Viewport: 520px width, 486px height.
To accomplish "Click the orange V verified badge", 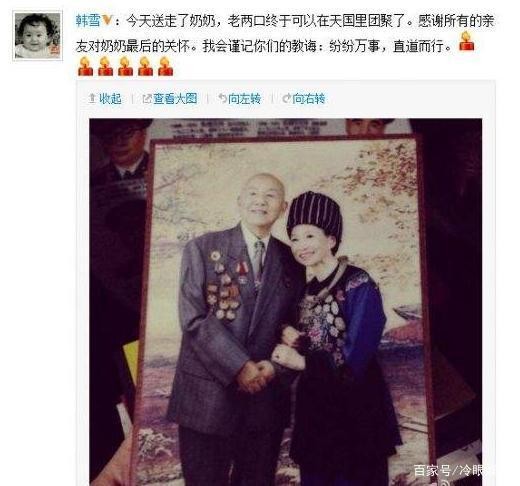I will pyautogui.click(x=107, y=20).
